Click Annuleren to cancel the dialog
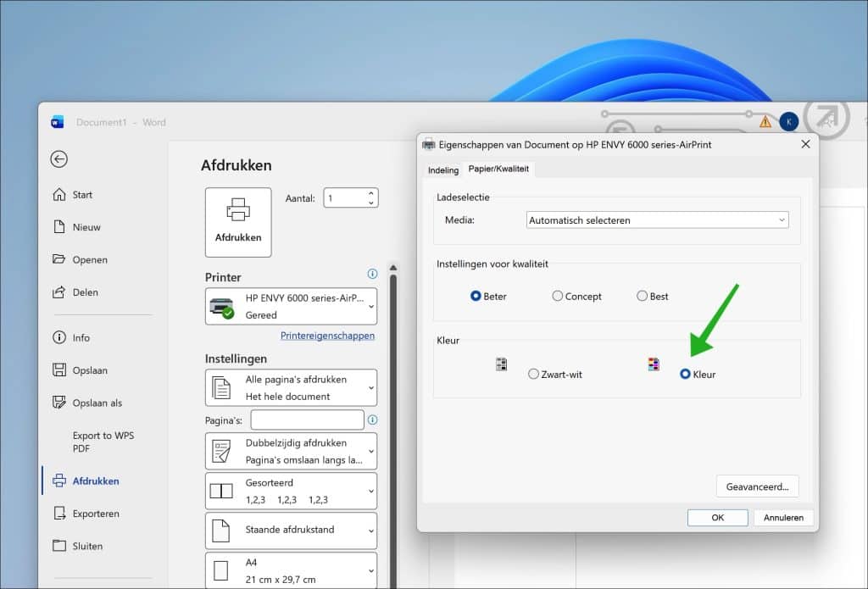 click(x=783, y=518)
